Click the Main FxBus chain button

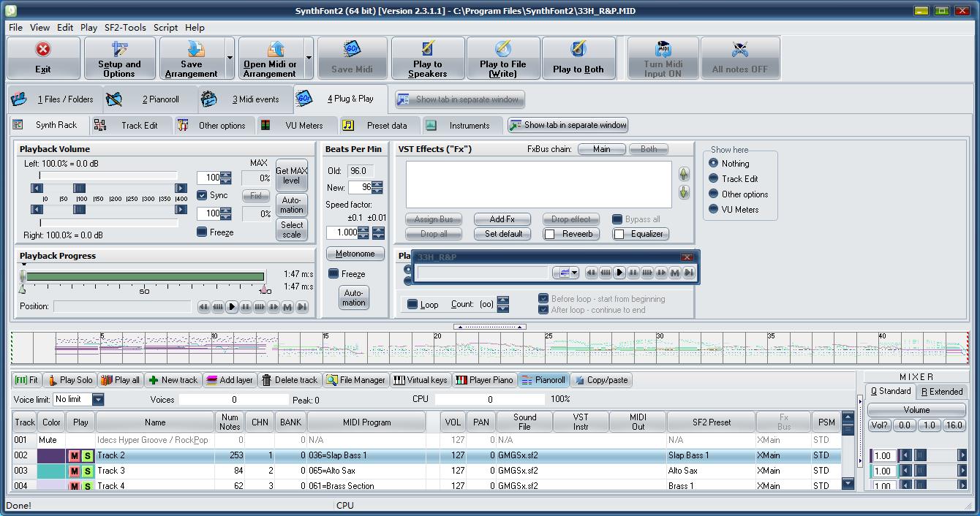(601, 149)
